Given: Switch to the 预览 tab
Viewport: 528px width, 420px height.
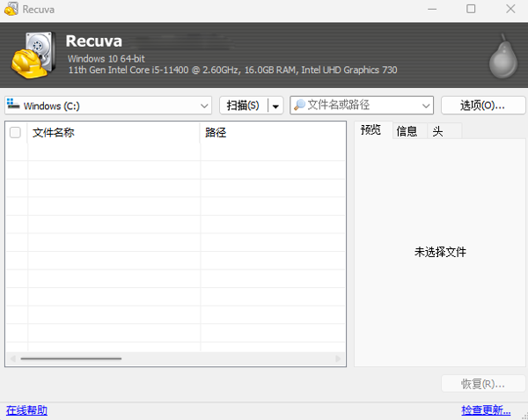Looking at the screenshot, I should point(371,131).
